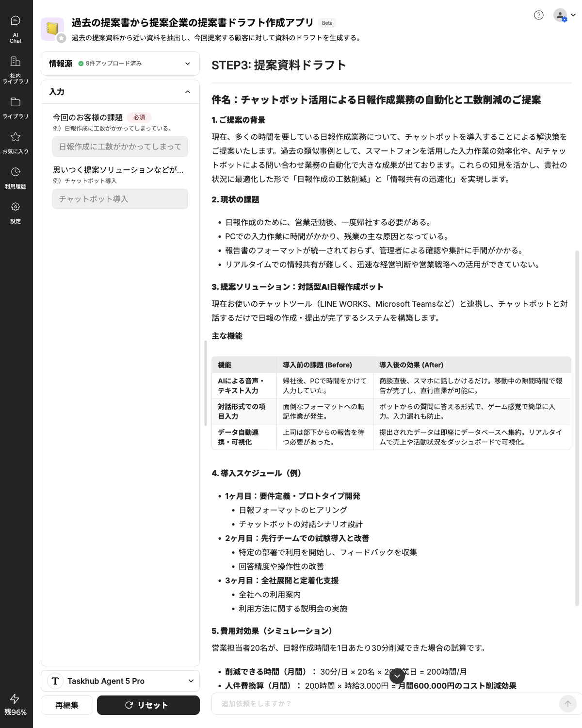Click the scroll-to-bottom arrow button

(397, 676)
